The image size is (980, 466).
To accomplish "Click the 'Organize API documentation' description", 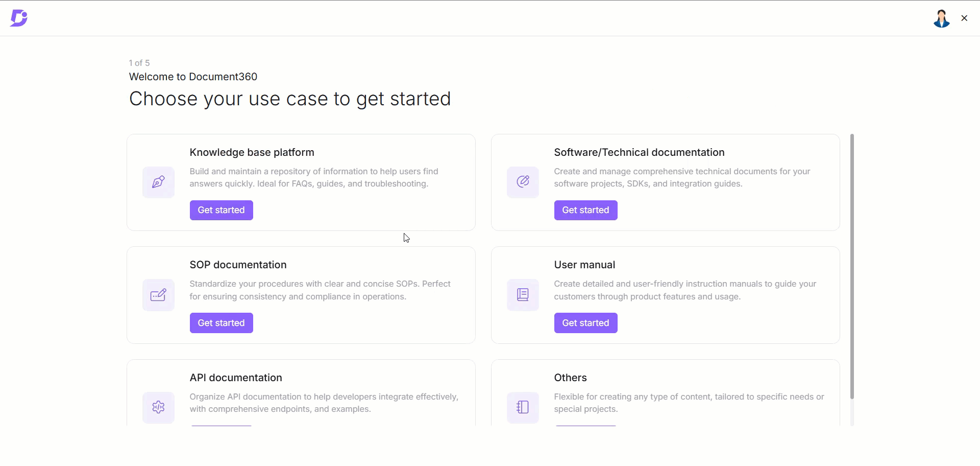I will [x=324, y=403].
